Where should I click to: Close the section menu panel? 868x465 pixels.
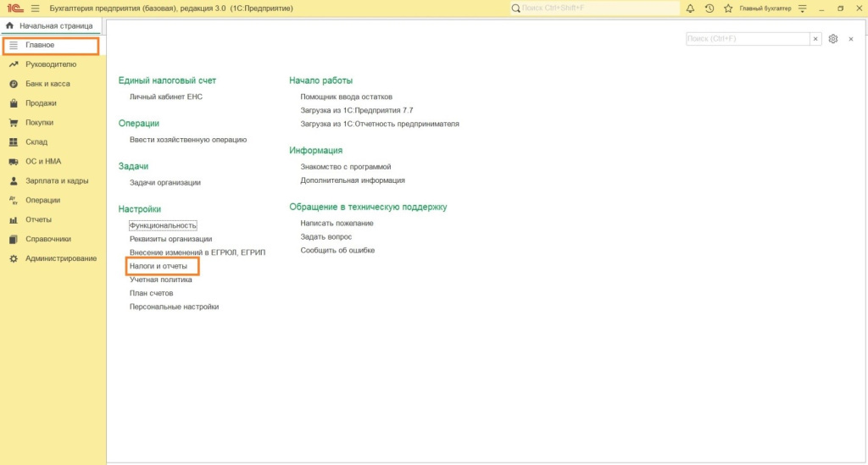[851, 39]
